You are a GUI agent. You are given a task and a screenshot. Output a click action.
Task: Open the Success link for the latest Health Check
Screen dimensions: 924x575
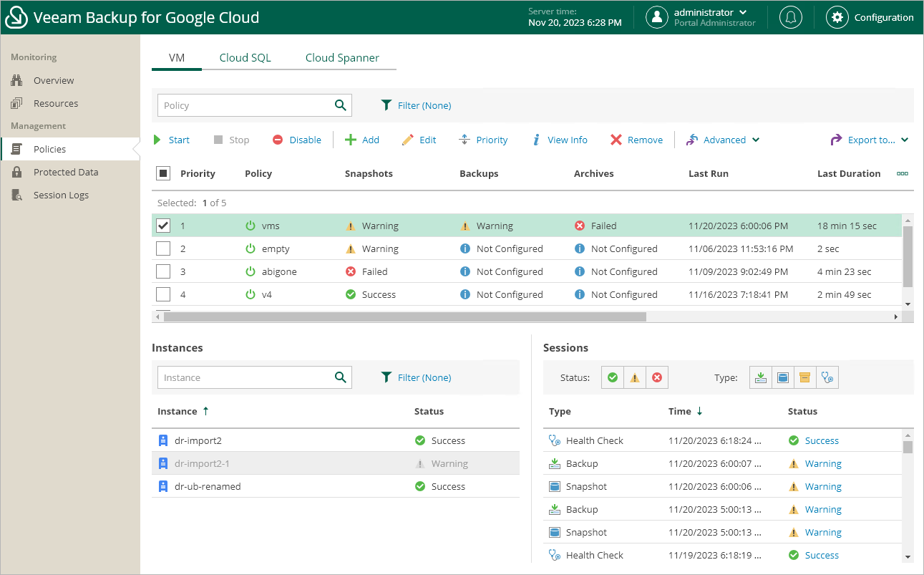pyautogui.click(x=821, y=441)
